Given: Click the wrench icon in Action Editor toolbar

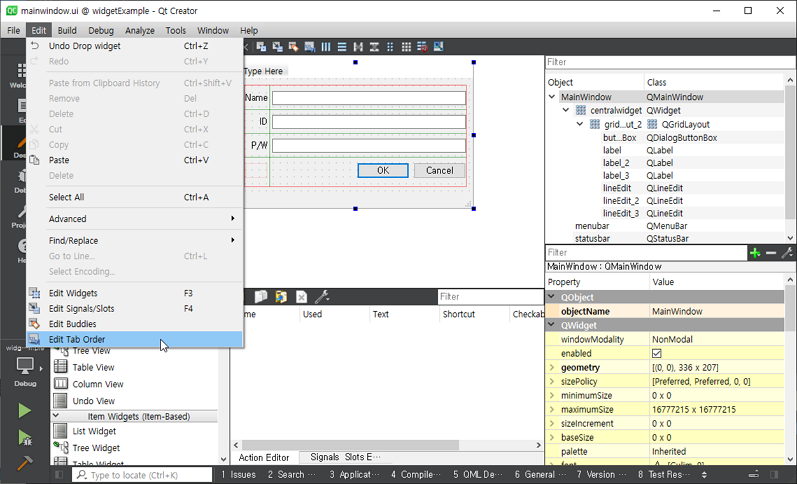Looking at the screenshot, I should [322, 297].
